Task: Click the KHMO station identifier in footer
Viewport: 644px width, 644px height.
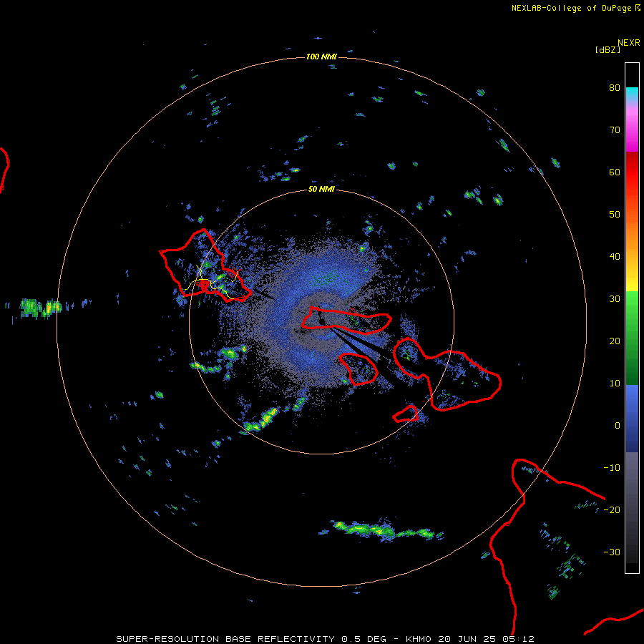Action: (418, 639)
